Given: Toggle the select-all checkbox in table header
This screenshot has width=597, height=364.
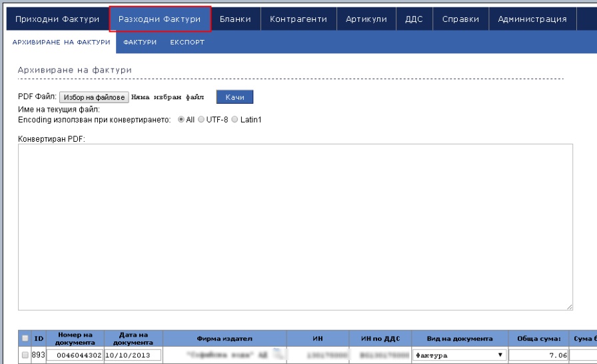Looking at the screenshot, I should pos(25,338).
